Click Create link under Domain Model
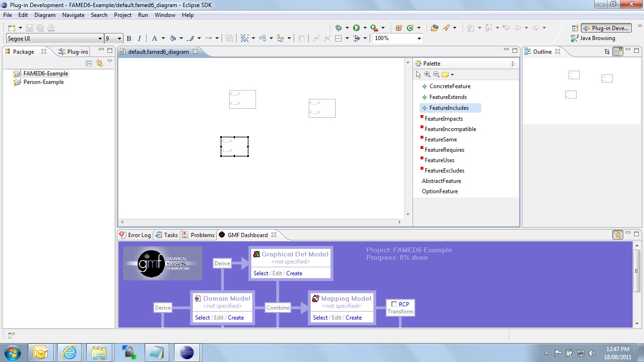The width and height of the screenshot is (644, 362). tap(236, 318)
